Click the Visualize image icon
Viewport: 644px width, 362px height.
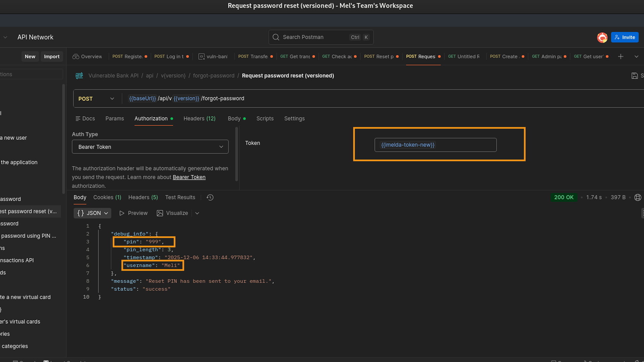pyautogui.click(x=160, y=213)
